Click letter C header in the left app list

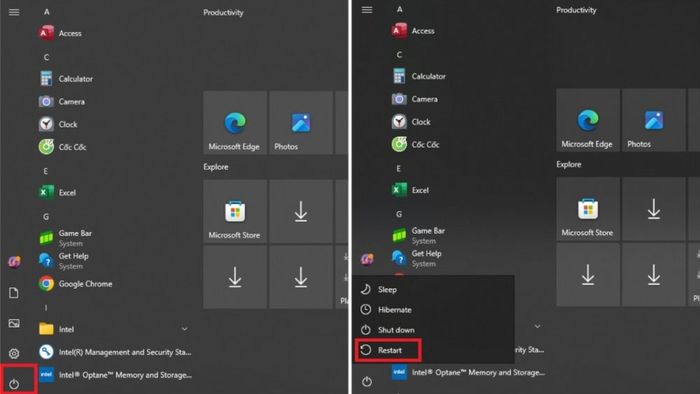tap(46, 58)
